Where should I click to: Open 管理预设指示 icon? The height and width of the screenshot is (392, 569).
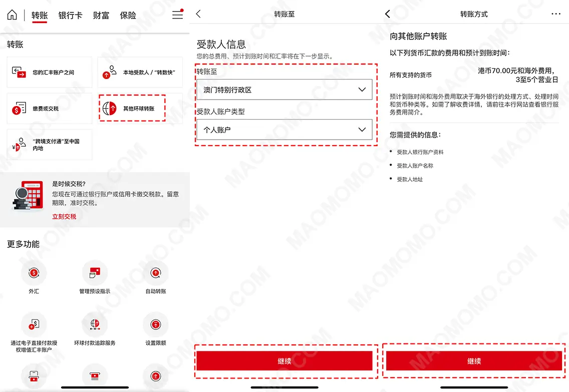pos(95,273)
